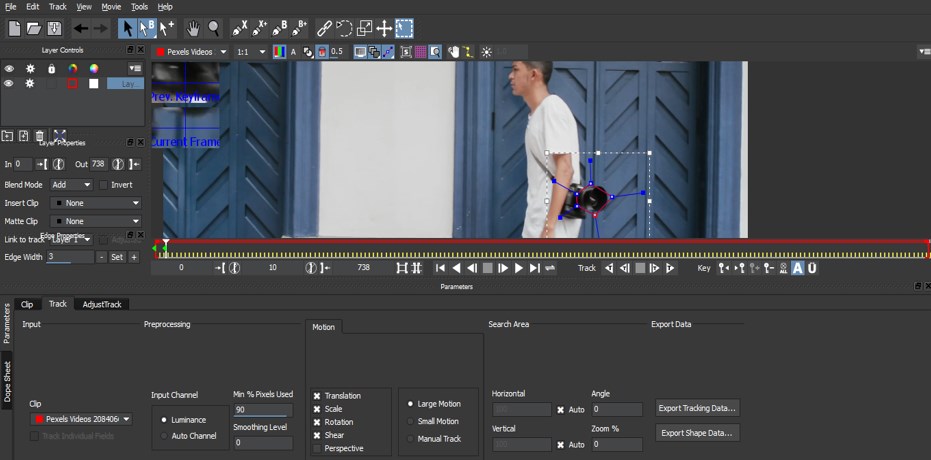Open the Layer Controls panel menu button
The image size is (931, 460).
point(135,68)
